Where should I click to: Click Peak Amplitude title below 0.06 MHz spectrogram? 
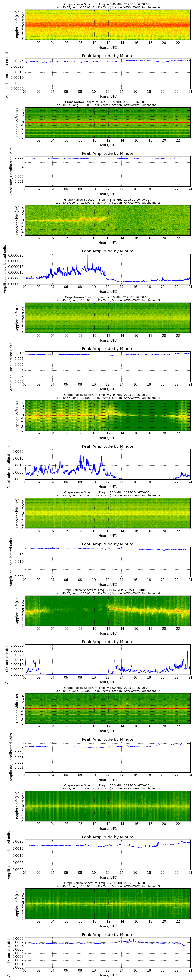[107, 56]
